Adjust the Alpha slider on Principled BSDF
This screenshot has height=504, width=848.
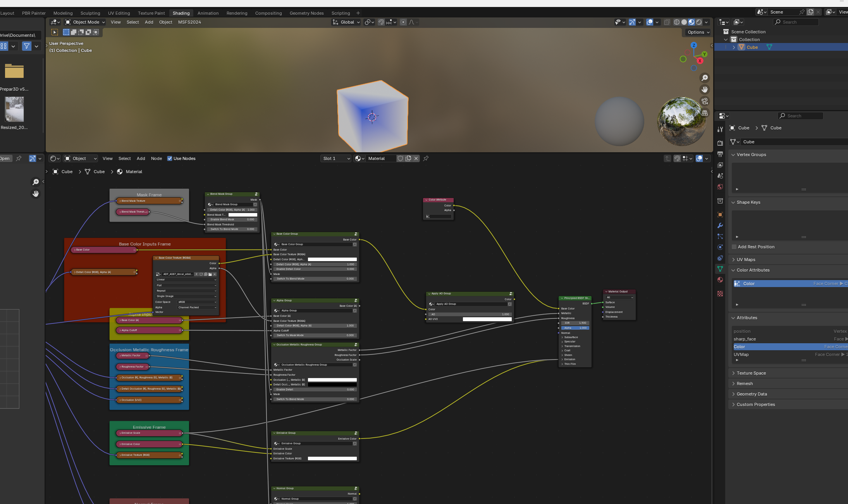click(575, 328)
